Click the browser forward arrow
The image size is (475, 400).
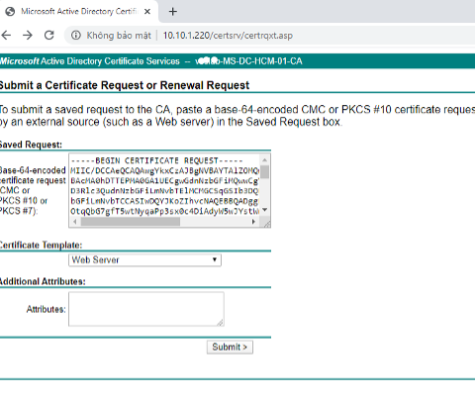(x=28, y=35)
